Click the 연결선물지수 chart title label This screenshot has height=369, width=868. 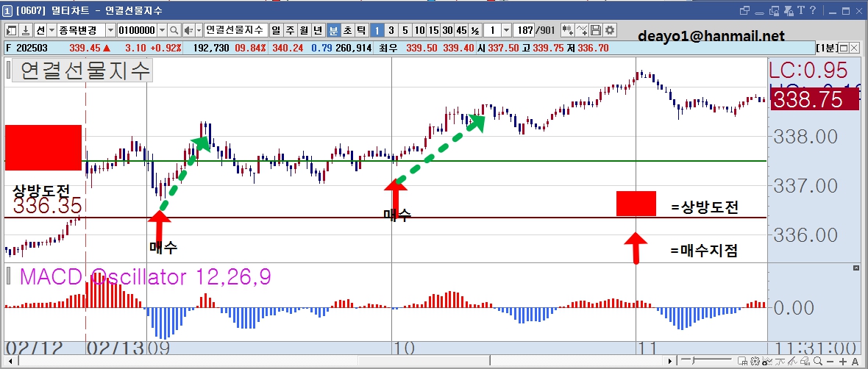point(82,71)
